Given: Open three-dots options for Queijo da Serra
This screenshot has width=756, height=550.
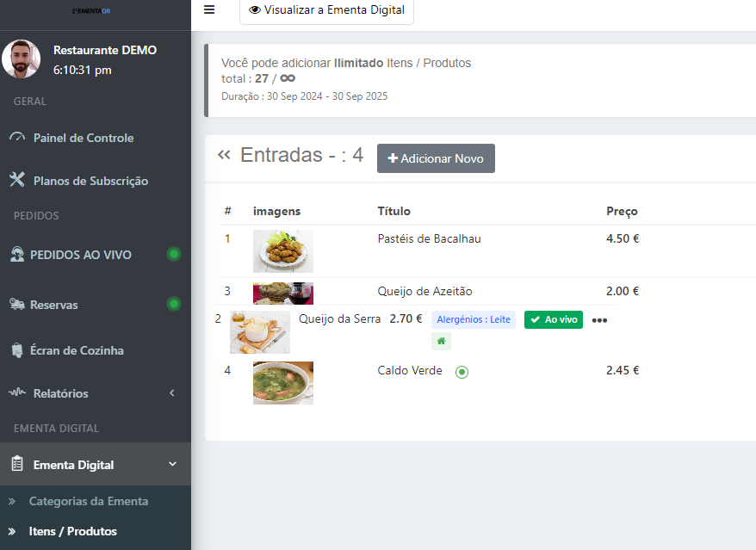Looking at the screenshot, I should 599,320.
